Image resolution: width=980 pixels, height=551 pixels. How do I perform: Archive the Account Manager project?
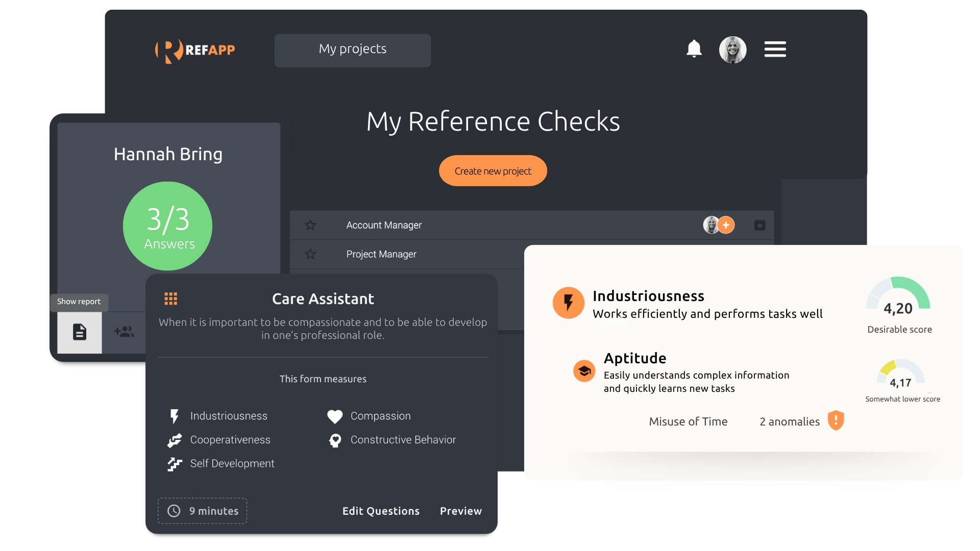pos(759,225)
